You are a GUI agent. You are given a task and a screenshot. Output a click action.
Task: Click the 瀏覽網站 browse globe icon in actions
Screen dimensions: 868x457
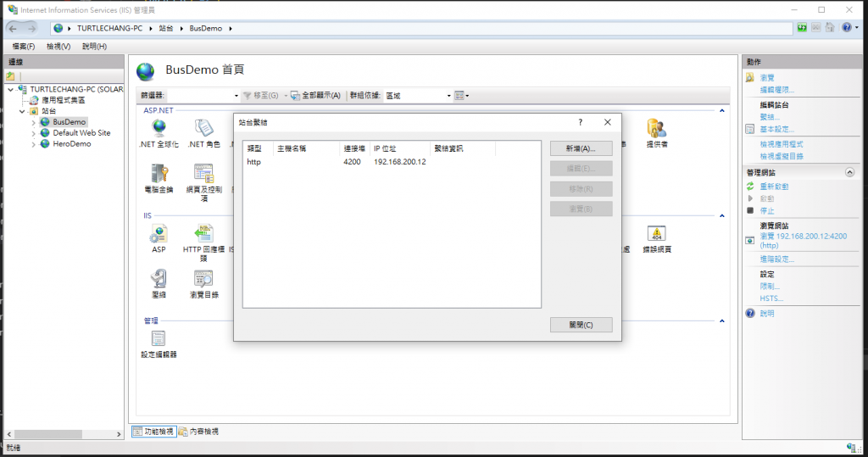click(x=749, y=241)
